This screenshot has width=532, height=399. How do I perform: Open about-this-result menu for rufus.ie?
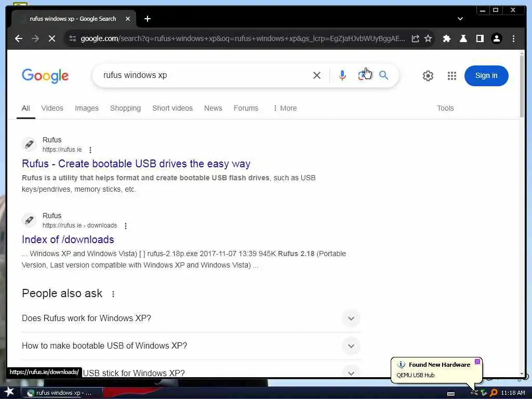(x=90, y=150)
